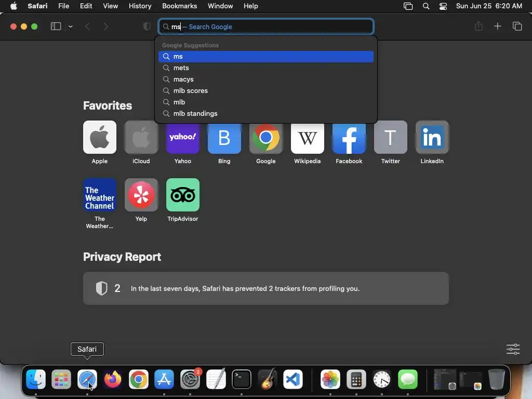
Task: Expand the tab group dropdown chevron
Action: tap(71, 26)
